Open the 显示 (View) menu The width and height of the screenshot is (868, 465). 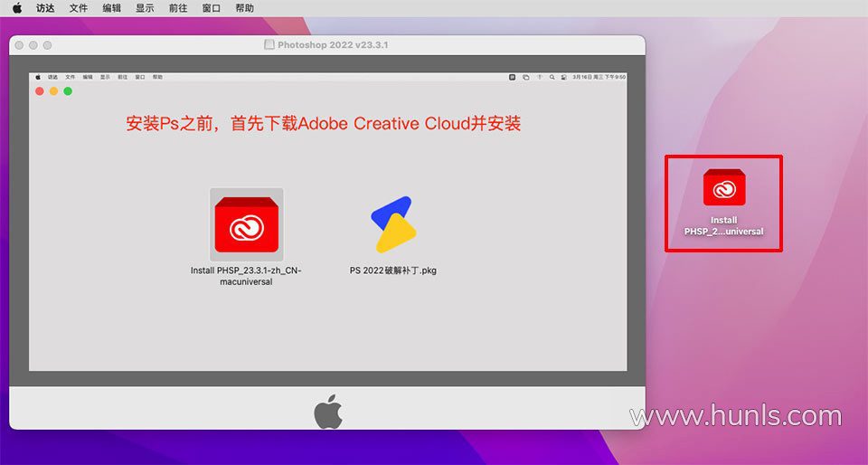pos(145,8)
